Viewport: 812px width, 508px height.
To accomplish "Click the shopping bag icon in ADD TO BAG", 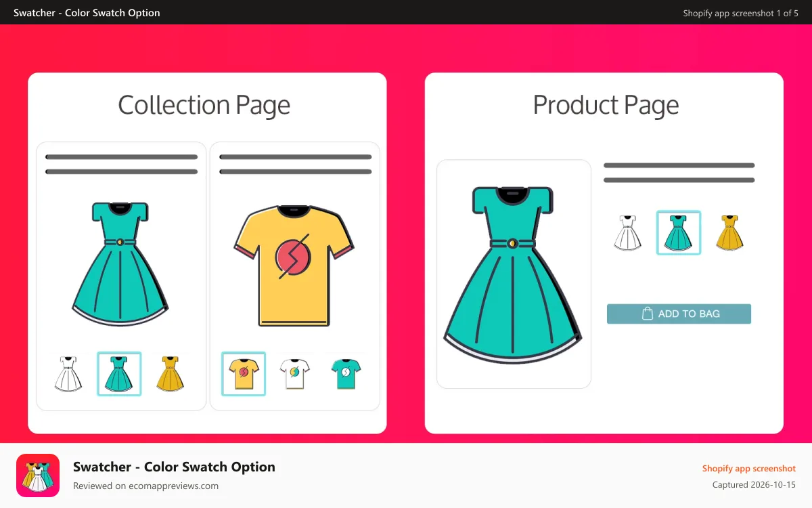I will tap(648, 314).
